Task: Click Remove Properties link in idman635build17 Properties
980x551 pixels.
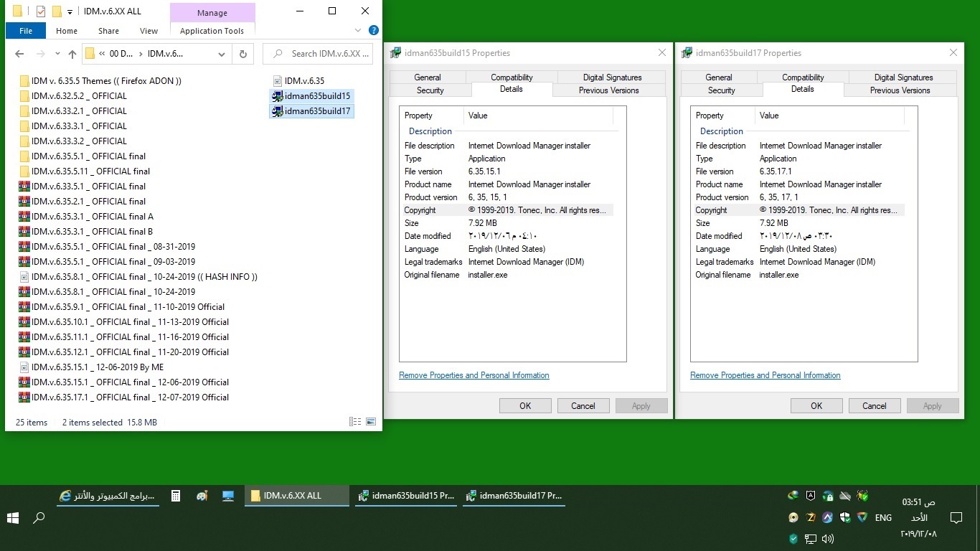Action: [765, 375]
